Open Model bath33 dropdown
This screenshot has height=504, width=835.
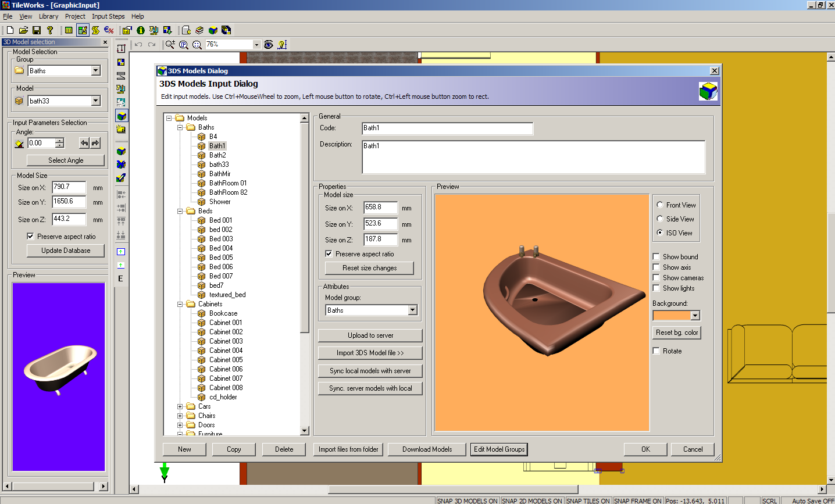coord(96,101)
